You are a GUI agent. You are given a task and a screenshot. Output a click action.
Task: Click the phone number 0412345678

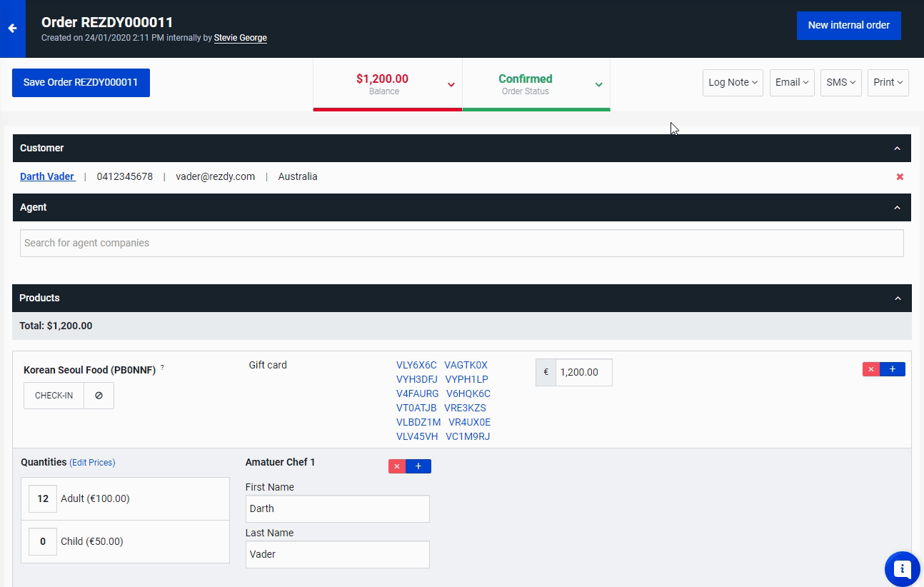click(x=125, y=176)
